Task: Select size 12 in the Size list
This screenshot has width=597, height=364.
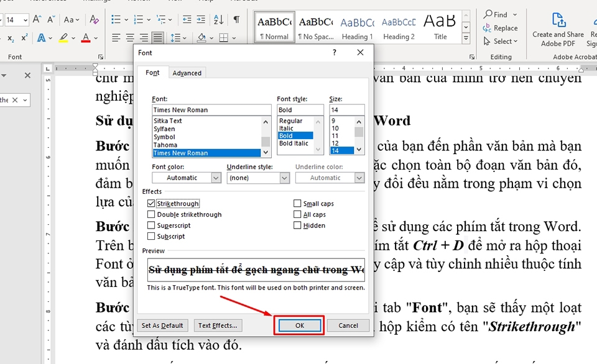Action: click(x=341, y=143)
